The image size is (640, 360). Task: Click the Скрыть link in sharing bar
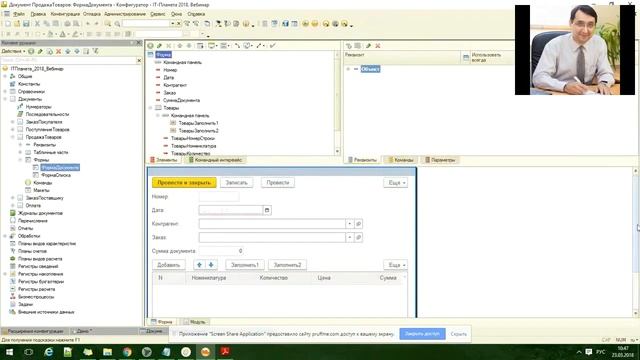tap(458, 334)
